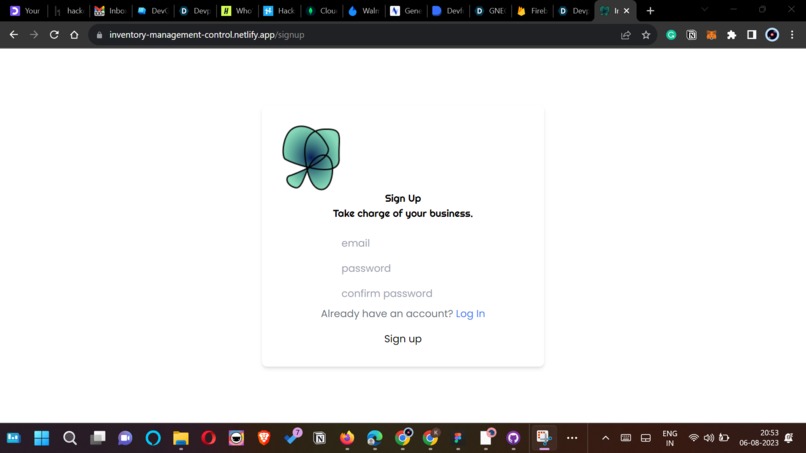Open Task View on taskbar
806x453 pixels.
[98, 438]
